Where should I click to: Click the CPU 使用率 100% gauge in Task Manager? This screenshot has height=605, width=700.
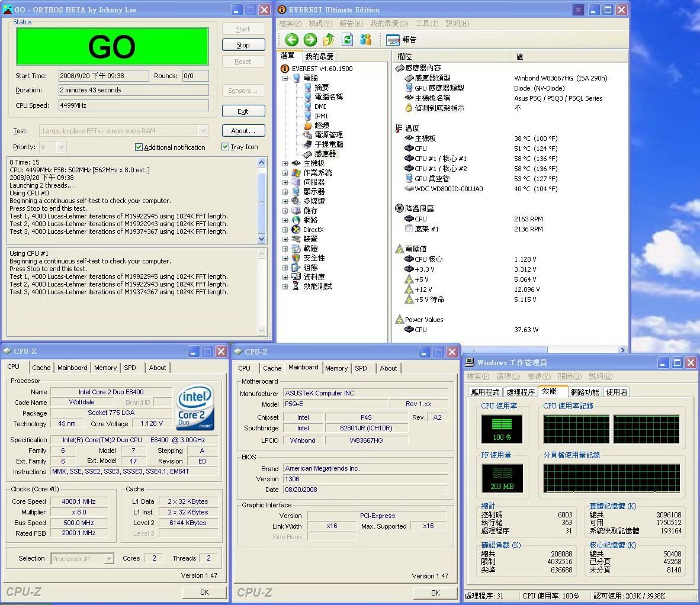click(x=502, y=429)
